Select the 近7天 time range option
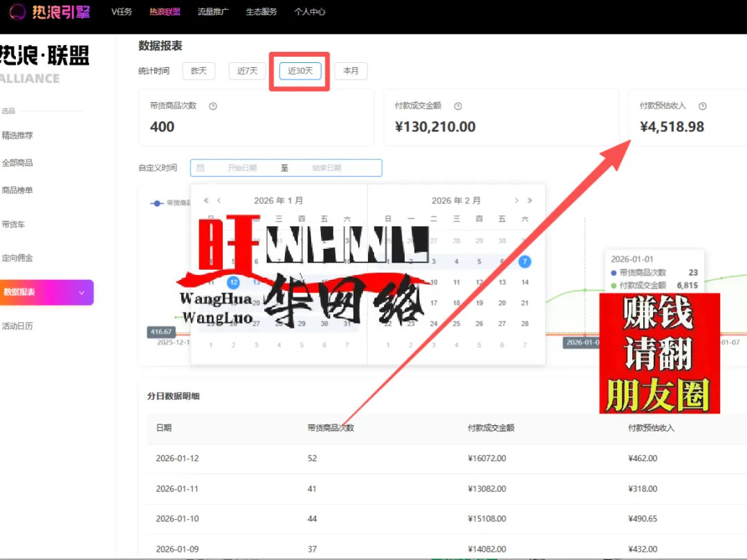Image resolution: width=747 pixels, height=560 pixels. (247, 71)
